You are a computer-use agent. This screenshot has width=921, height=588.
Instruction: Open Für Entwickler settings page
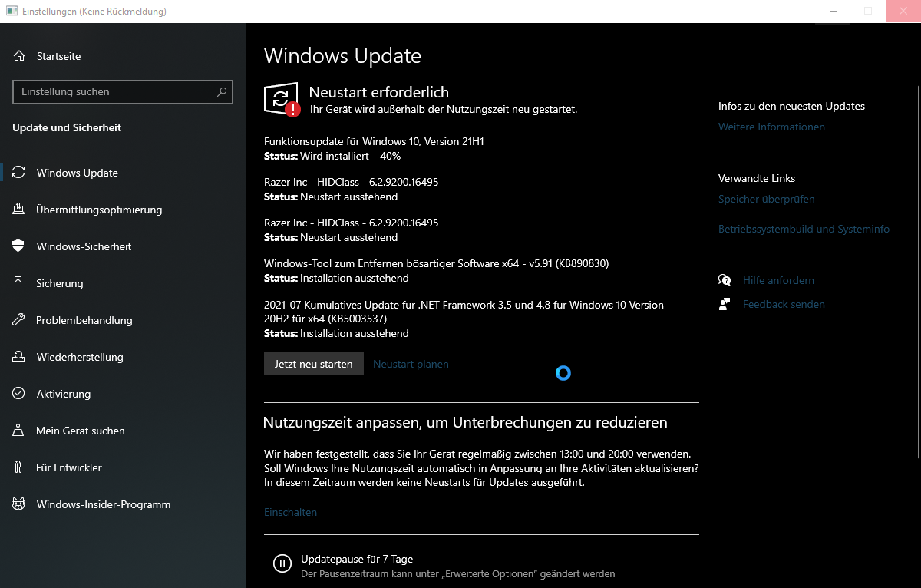68,467
